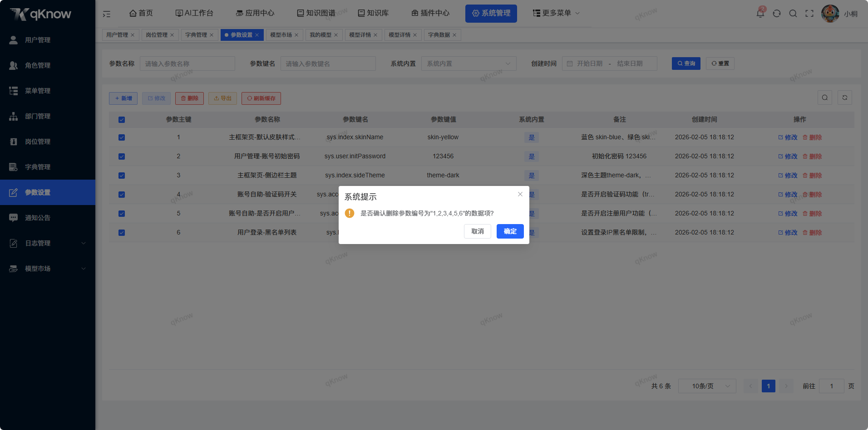Open the user avatar menu
Image resolution: width=868 pixels, height=430 pixels.
click(x=830, y=13)
